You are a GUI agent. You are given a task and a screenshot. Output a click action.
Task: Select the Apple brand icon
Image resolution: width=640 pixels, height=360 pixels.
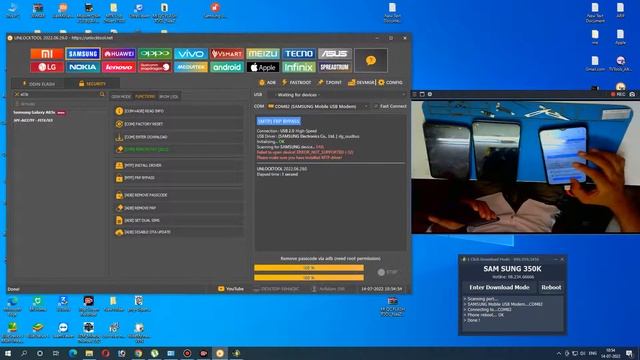[262, 67]
